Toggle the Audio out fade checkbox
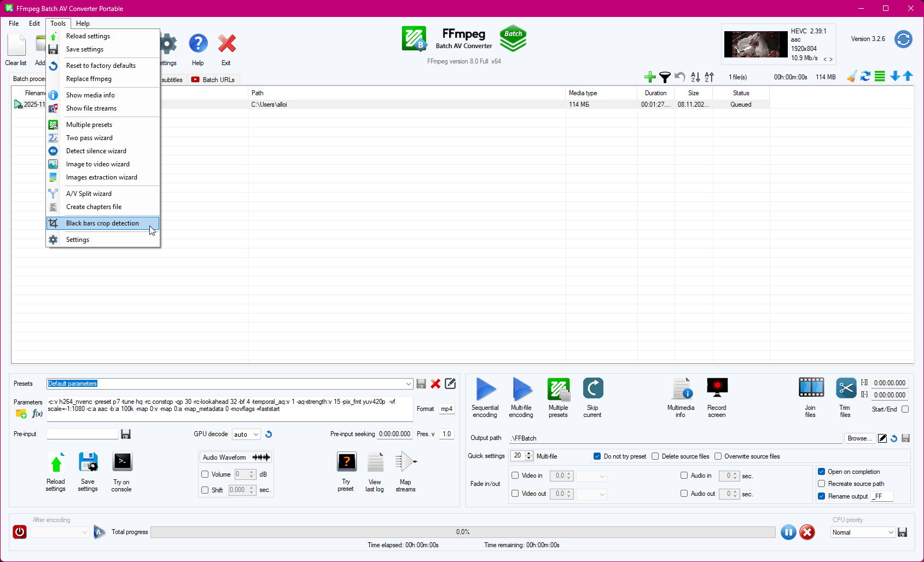 tap(684, 494)
